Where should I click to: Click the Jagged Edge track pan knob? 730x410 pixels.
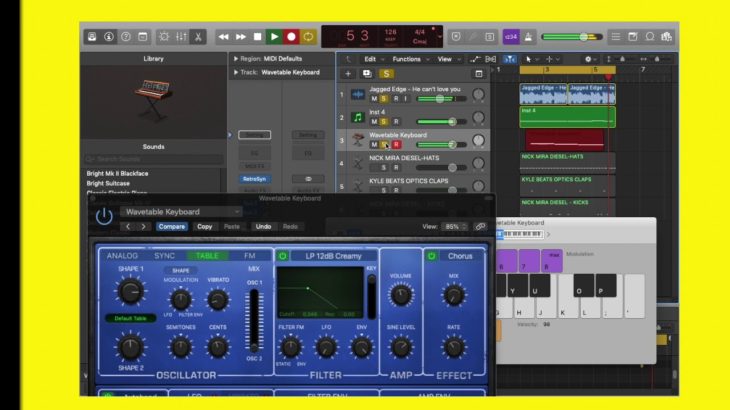[478, 94]
